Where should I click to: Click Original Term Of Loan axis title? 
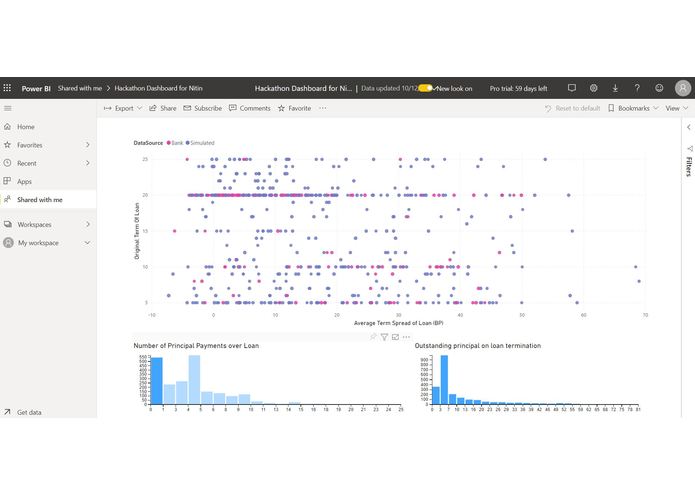(137, 231)
